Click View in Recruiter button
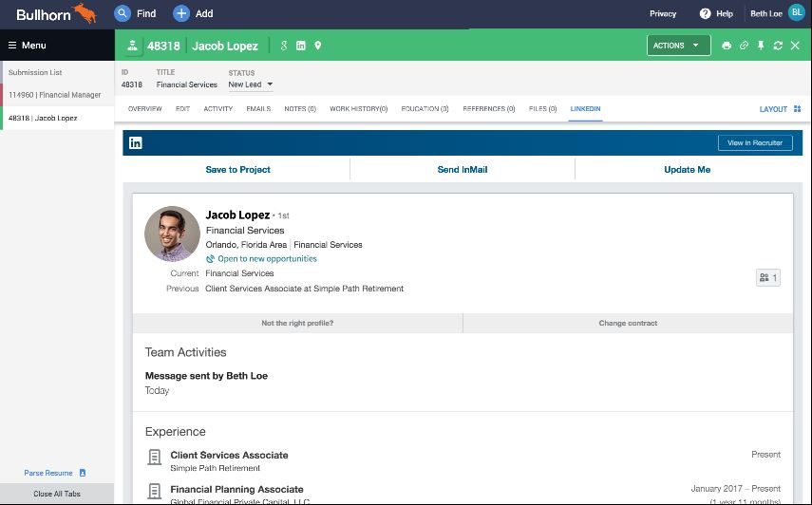 coord(755,142)
